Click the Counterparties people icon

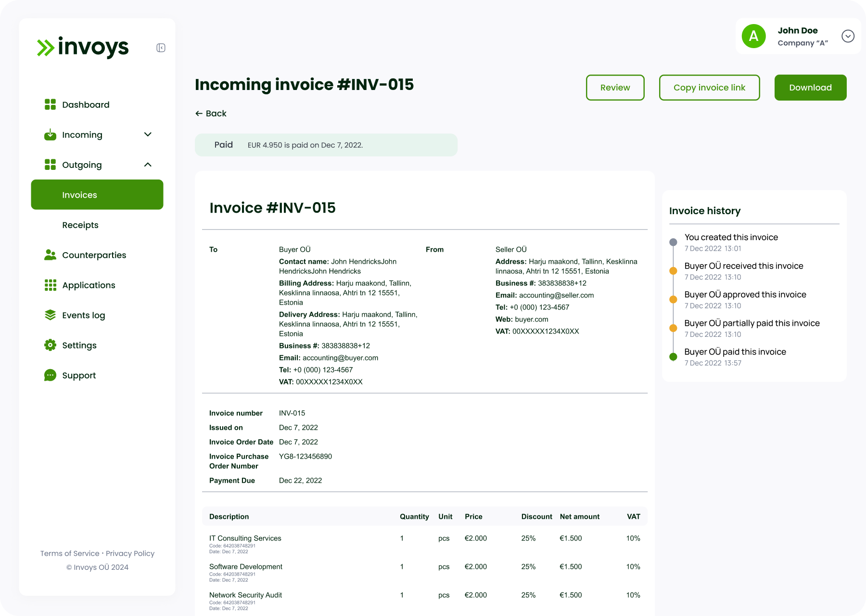pos(50,255)
